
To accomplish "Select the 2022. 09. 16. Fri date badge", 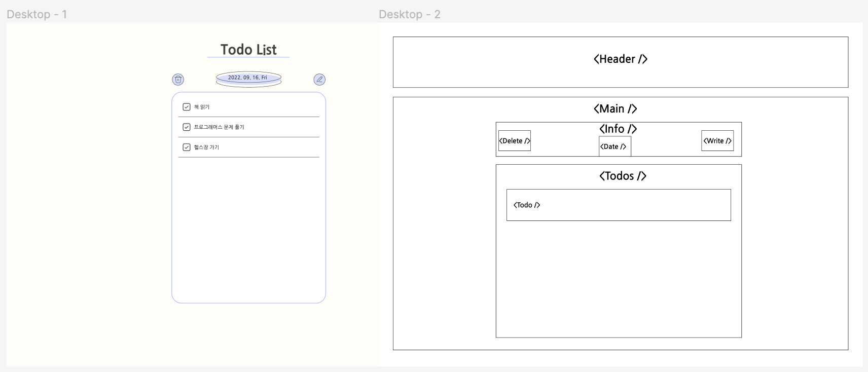I will click(248, 78).
